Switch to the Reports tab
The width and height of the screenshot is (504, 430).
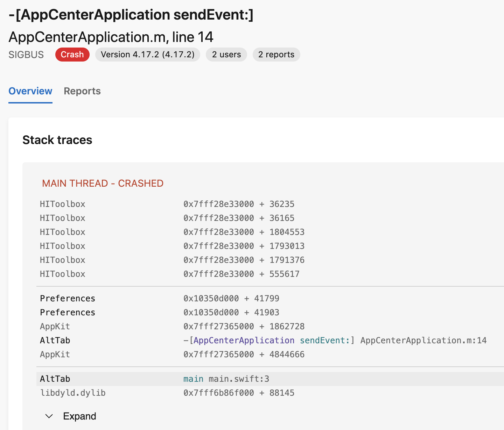coord(82,91)
